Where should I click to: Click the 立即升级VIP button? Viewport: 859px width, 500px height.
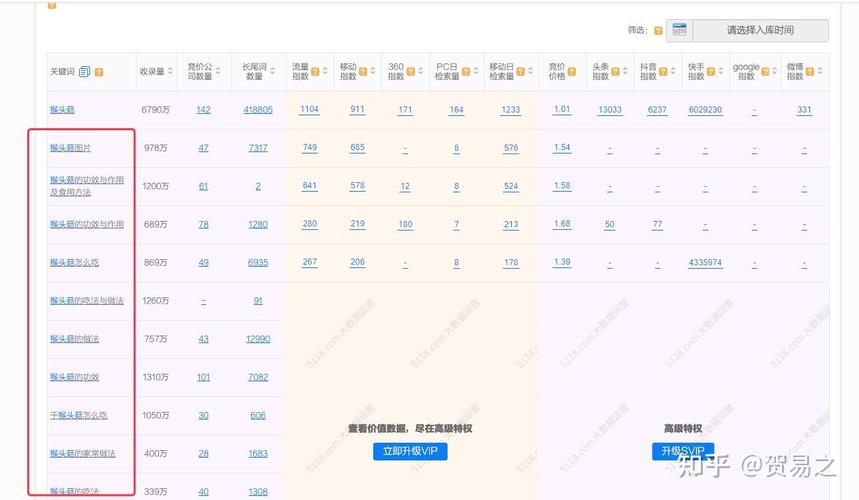[x=410, y=451]
